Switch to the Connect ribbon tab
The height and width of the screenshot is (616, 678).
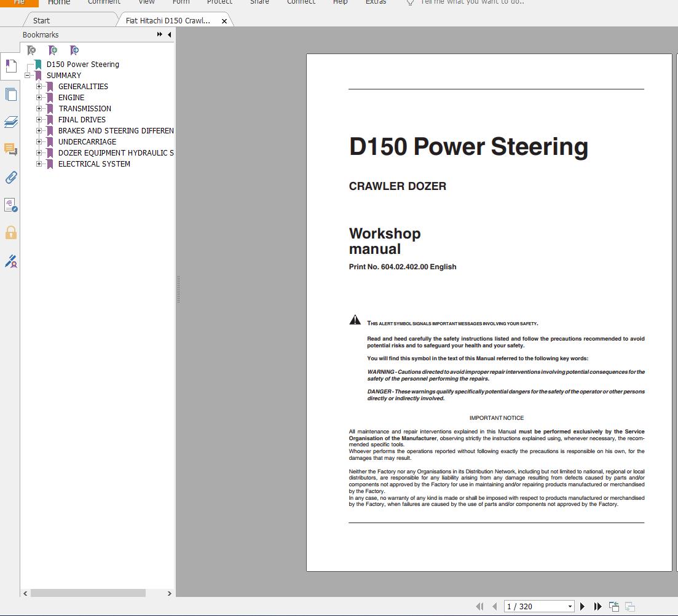[x=301, y=2]
